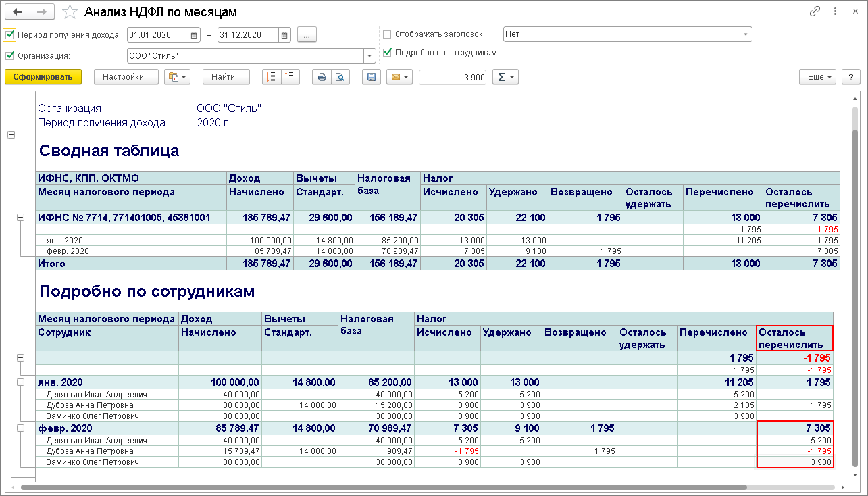Screen dimensions: 868x496
Task: Open the organization dropdown ООО "Стиль"
Action: (369, 56)
